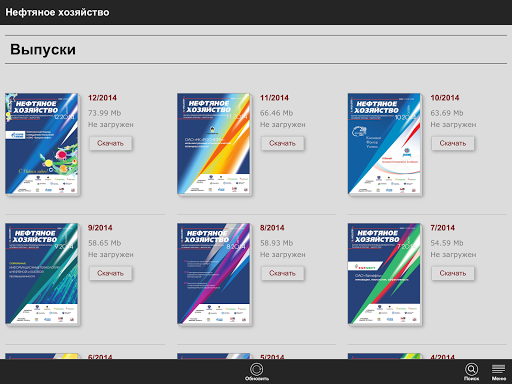
Task: Open the partially visible 6/2014 issue title
Action: point(100,357)
